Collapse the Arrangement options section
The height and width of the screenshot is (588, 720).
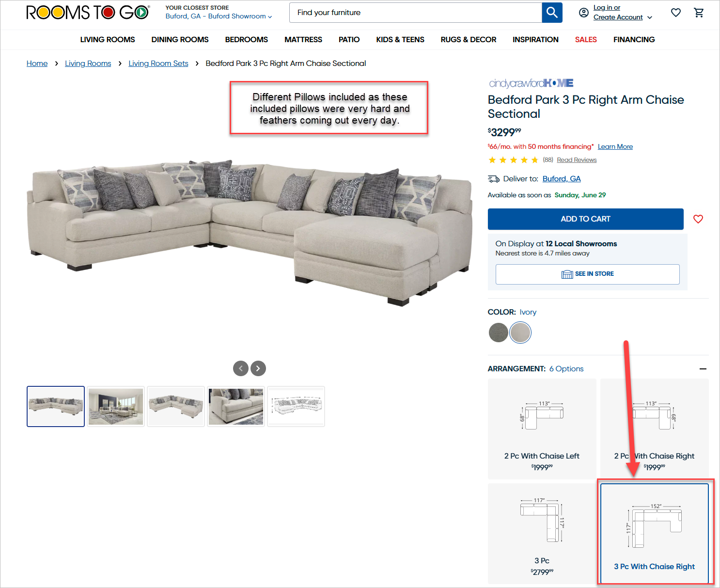click(x=703, y=369)
